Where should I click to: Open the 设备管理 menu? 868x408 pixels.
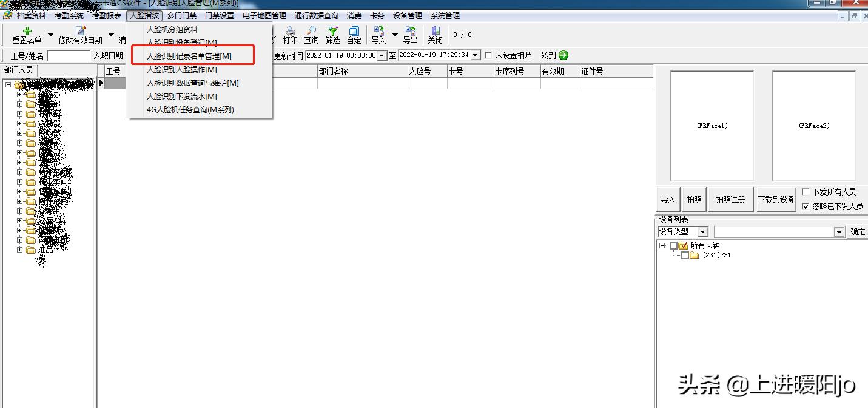(408, 16)
